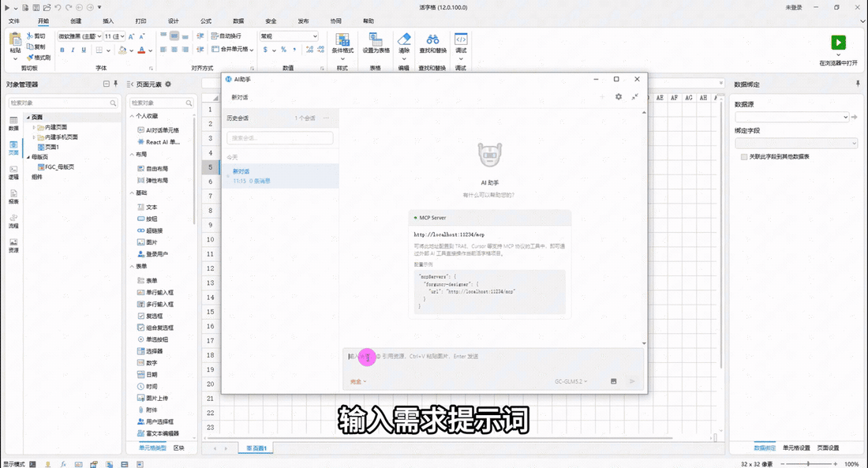Click the 合并单元格 button
This screenshot has height=468, width=868.
coord(233,49)
